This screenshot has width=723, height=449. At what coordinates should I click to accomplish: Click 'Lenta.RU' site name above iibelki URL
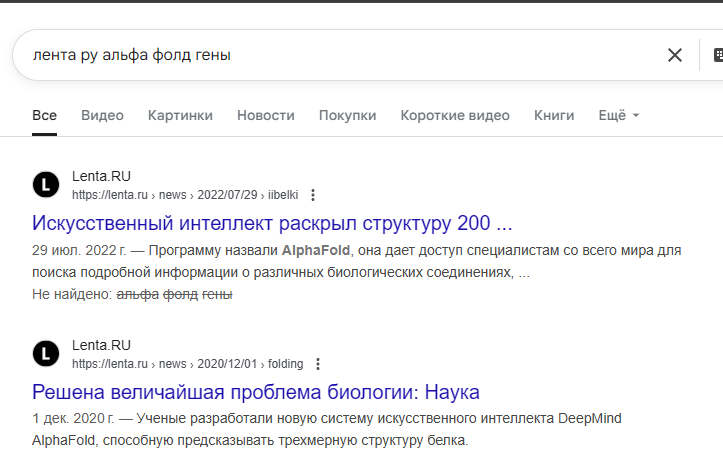[101, 176]
